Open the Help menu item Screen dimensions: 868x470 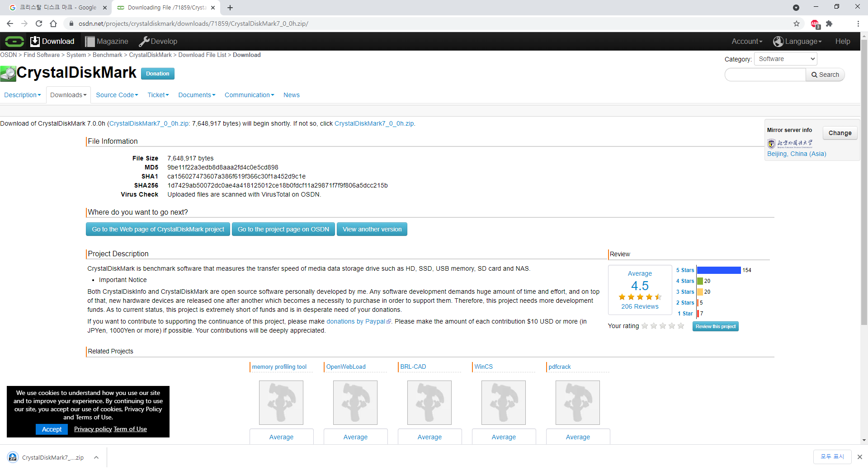(843, 42)
